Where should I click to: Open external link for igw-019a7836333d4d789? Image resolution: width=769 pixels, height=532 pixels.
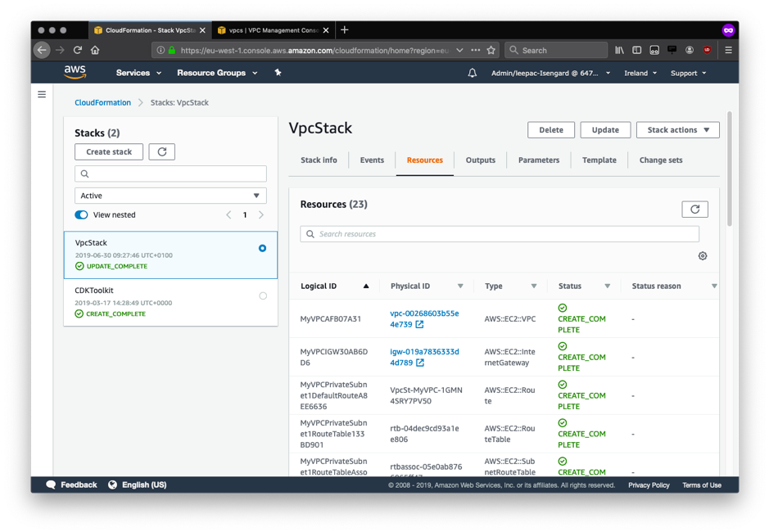[x=420, y=363]
